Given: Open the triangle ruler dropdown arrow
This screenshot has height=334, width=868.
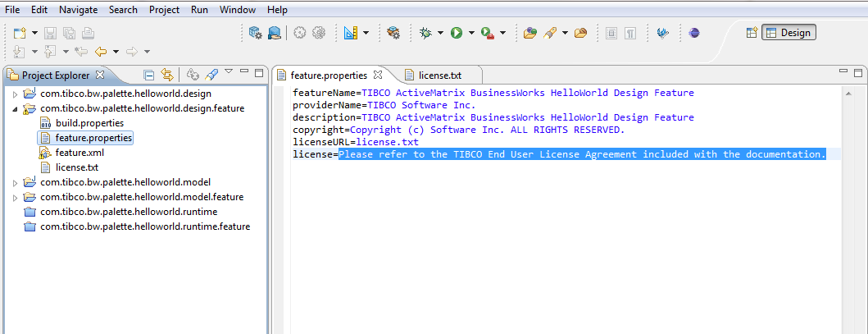Looking at the screenshot, I should tap(366, 34).
